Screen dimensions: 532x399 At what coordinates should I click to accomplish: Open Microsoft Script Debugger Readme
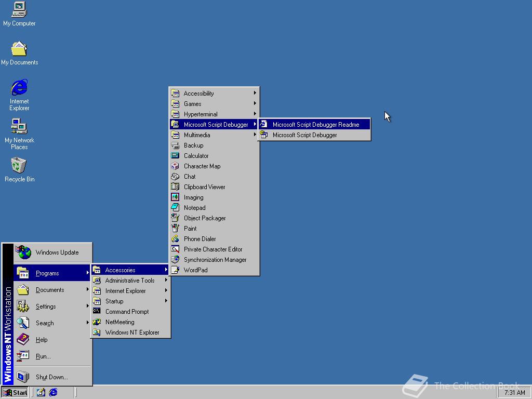click(314, 125)
